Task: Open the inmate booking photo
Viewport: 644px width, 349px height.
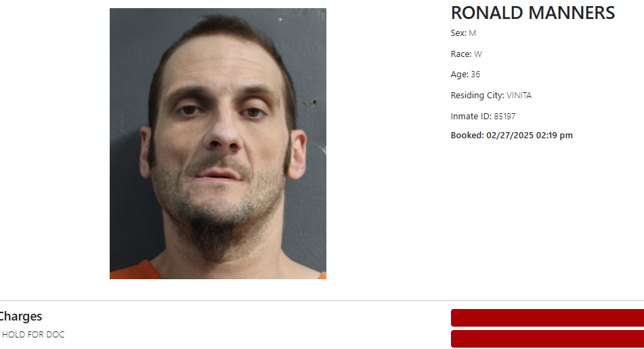Action: pyautogui.click(x=217, y=144)
